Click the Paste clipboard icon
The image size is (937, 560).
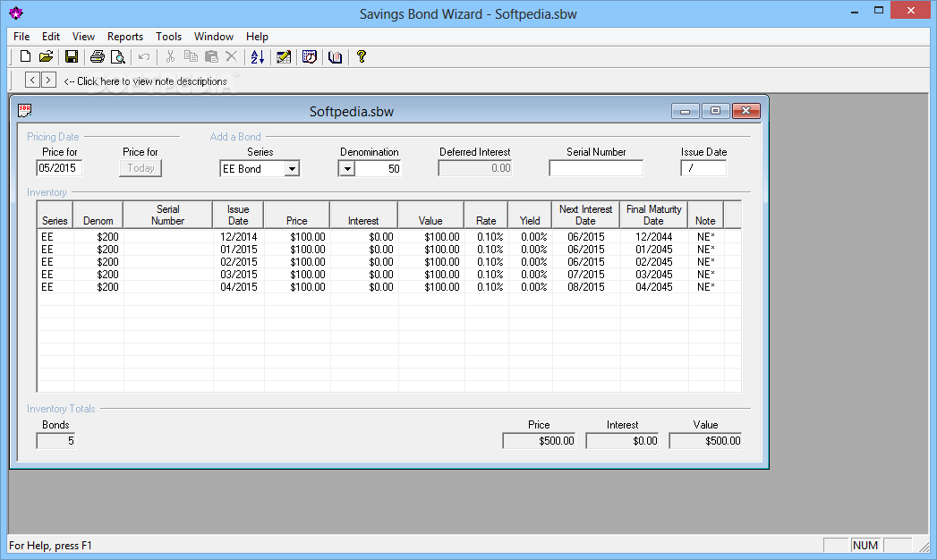pos(211,56)
